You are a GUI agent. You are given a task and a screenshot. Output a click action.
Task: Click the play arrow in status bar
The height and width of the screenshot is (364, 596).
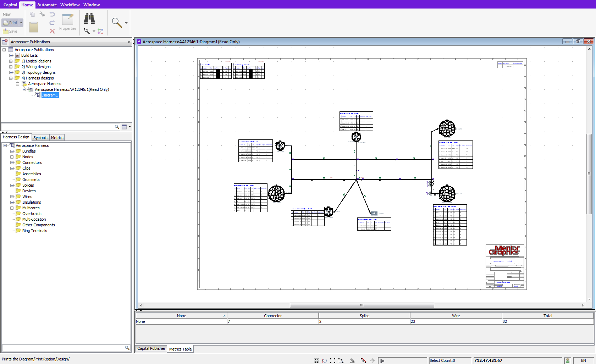click(x=382, y=360)
